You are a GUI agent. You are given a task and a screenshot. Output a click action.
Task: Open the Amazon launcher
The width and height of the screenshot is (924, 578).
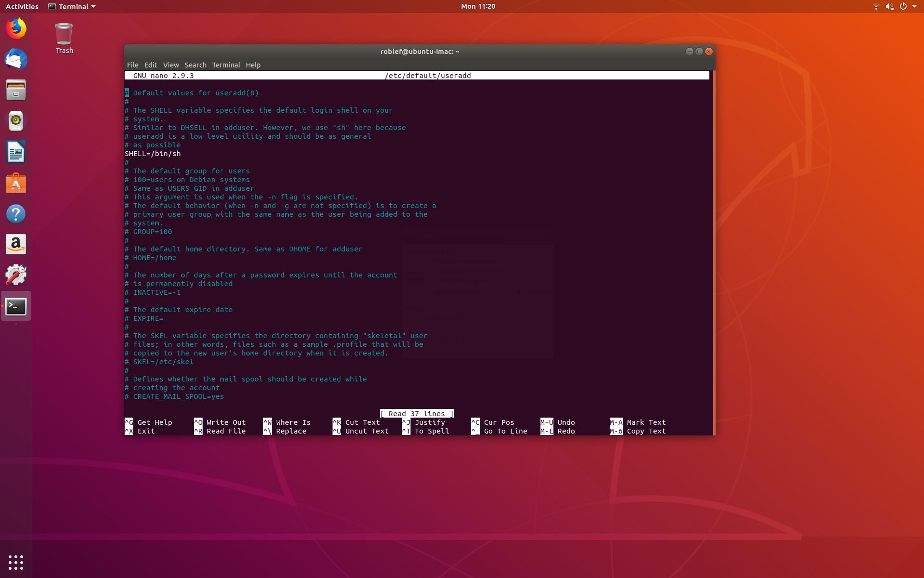16,245
